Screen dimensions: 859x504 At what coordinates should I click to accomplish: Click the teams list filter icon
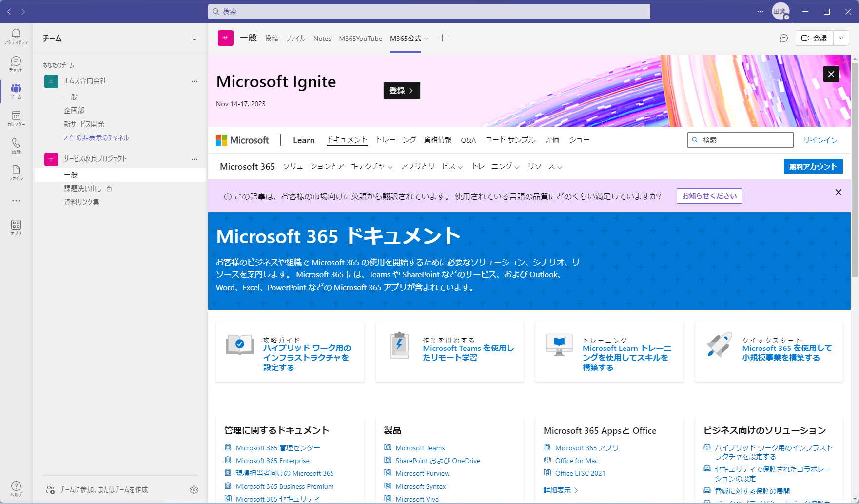pyautogui.click(x=195, y=38)
